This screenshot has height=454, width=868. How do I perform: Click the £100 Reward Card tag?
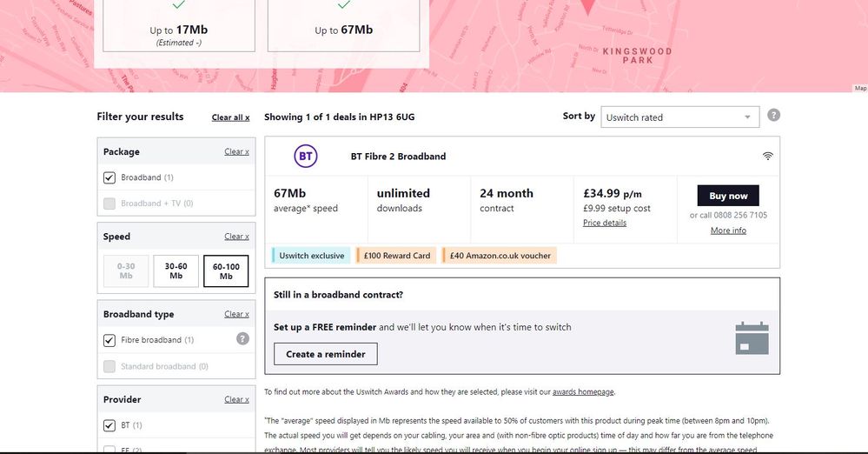point(397,256)
